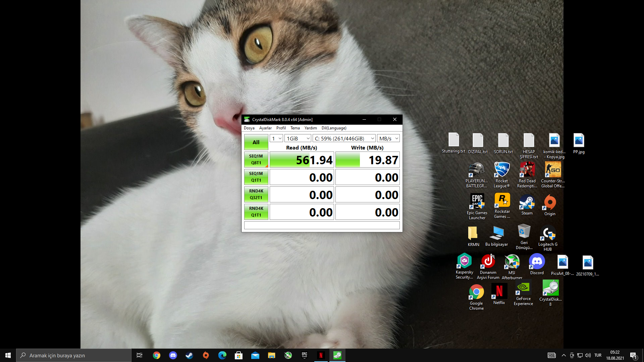
Task: Select Counter-Strike Global Offensive shortcut
Action: tap(553, 175)
